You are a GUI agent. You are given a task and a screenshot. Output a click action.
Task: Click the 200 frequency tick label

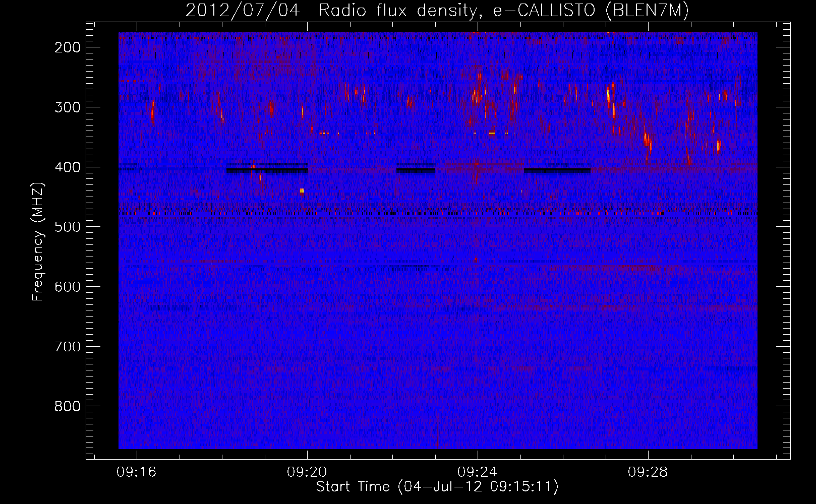[x=68, y=47]
